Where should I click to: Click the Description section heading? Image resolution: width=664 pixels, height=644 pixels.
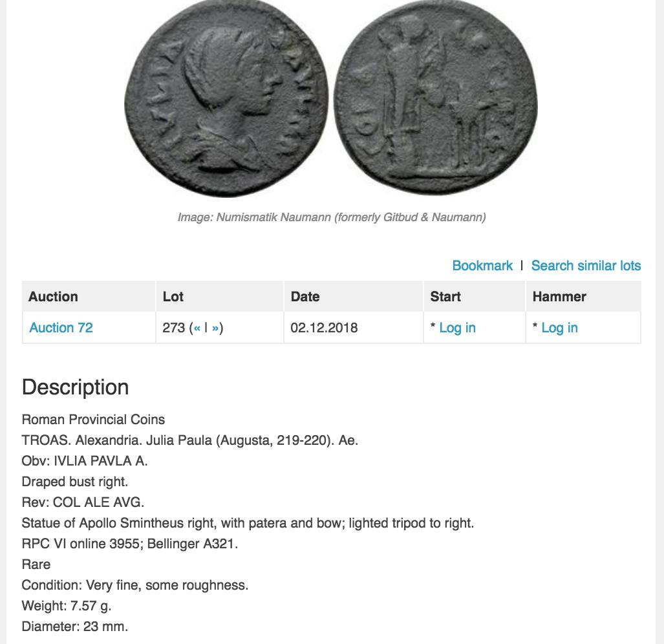(x=76, y=387)
